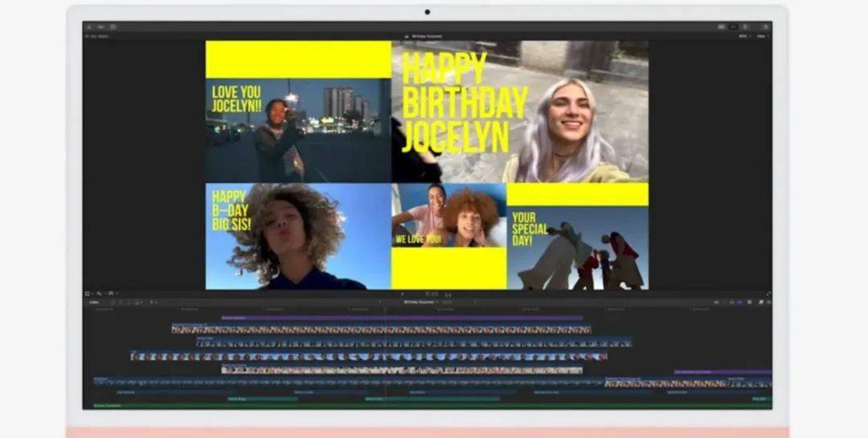This screenshot has height=438, width=868.
Task: Open the Keyword Editor key icon
Action: pyautogui.click(x=100, y=27)
